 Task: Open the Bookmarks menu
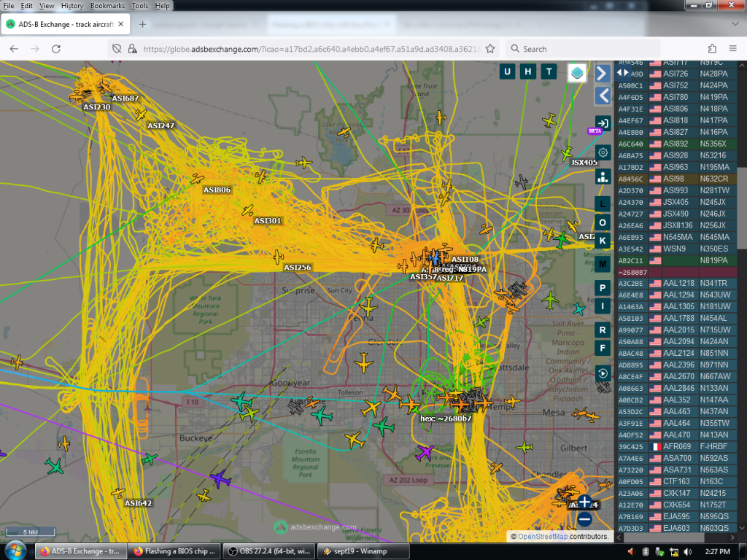pos(107,6)
